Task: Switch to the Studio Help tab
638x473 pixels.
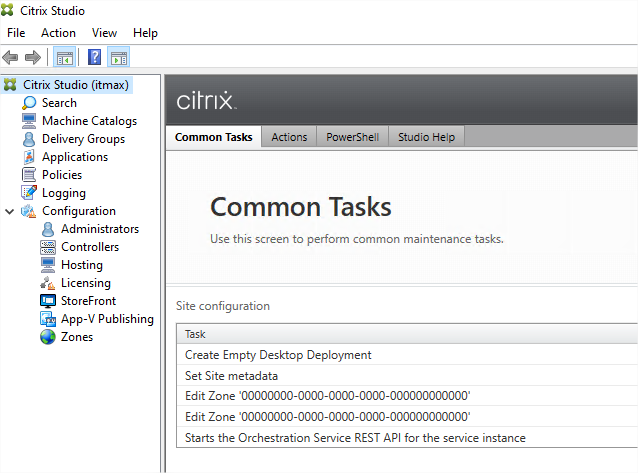Action: 426,137
